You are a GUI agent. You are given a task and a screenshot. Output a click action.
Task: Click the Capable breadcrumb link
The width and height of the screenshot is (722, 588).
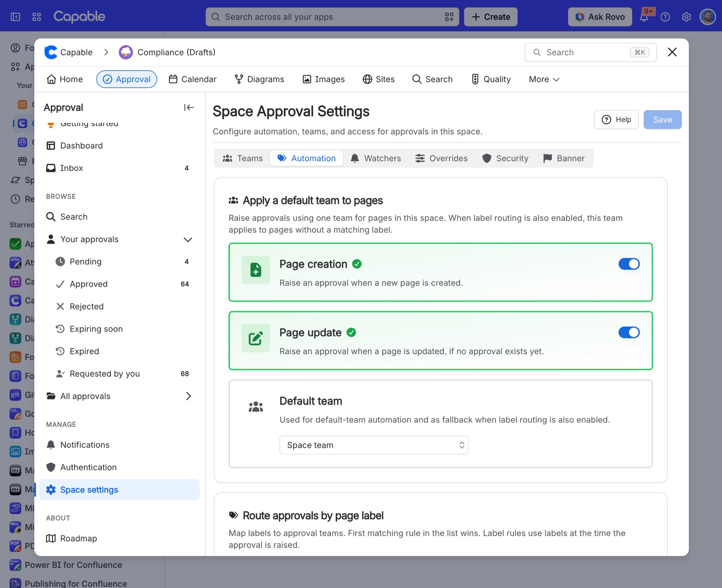coord(76,52)
